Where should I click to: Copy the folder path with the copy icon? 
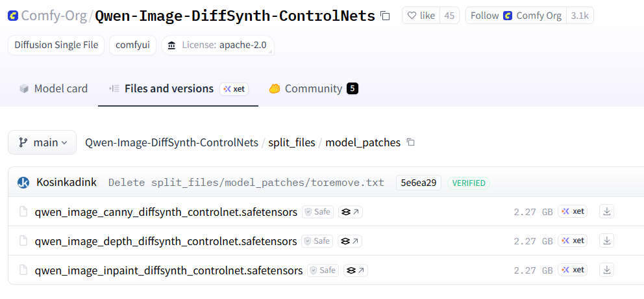[x=410, y=143]
